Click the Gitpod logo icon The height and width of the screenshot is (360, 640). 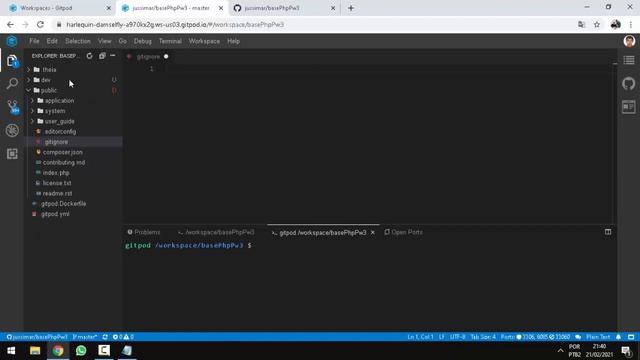click(12, 41)
